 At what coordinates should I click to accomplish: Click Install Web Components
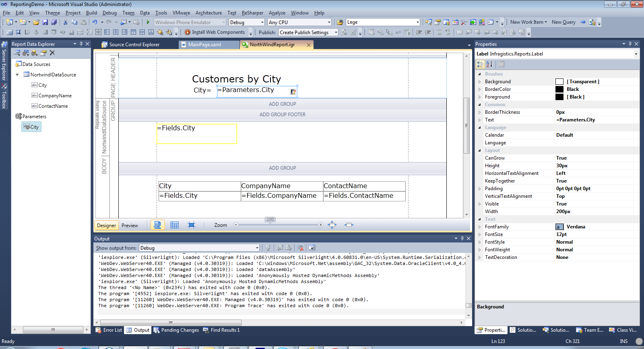pos(215,32)
